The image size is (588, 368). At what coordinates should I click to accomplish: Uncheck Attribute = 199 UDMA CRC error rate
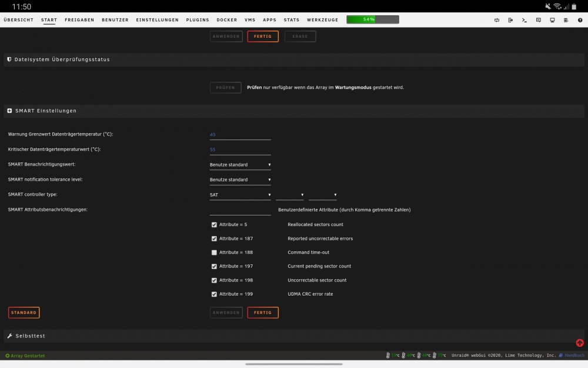(x=214, y=294)
